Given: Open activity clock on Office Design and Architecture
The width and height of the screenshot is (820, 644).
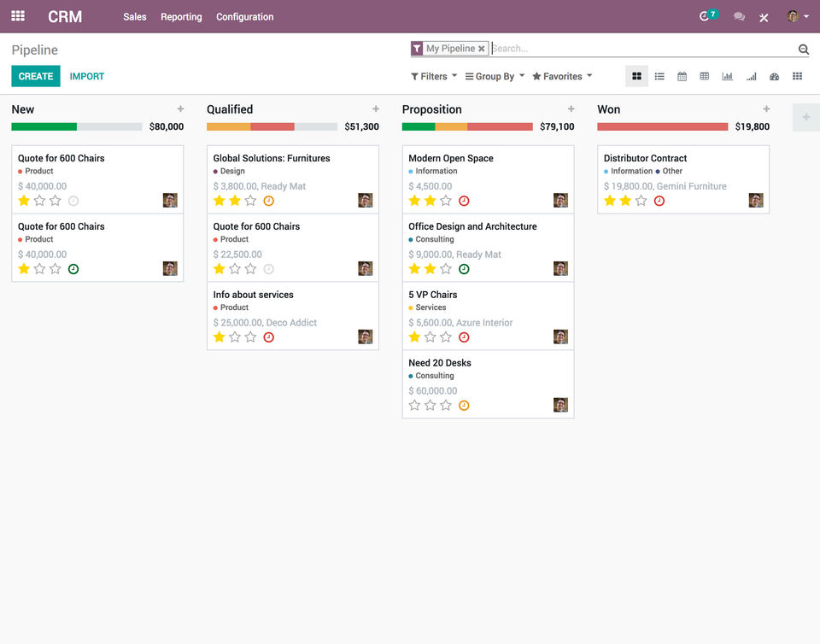Looking at the screenshot, I should pyautogui.click(x=464, y=269).
